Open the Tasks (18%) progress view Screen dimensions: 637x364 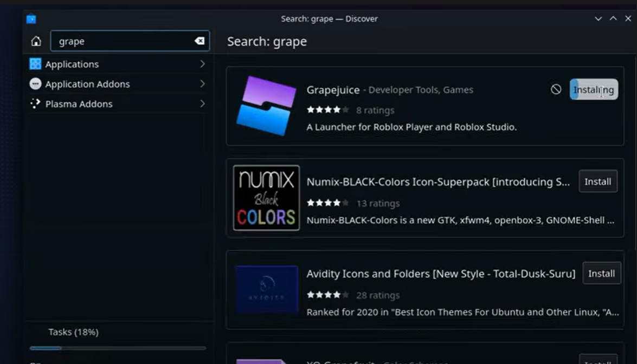(x=74, y=332)
